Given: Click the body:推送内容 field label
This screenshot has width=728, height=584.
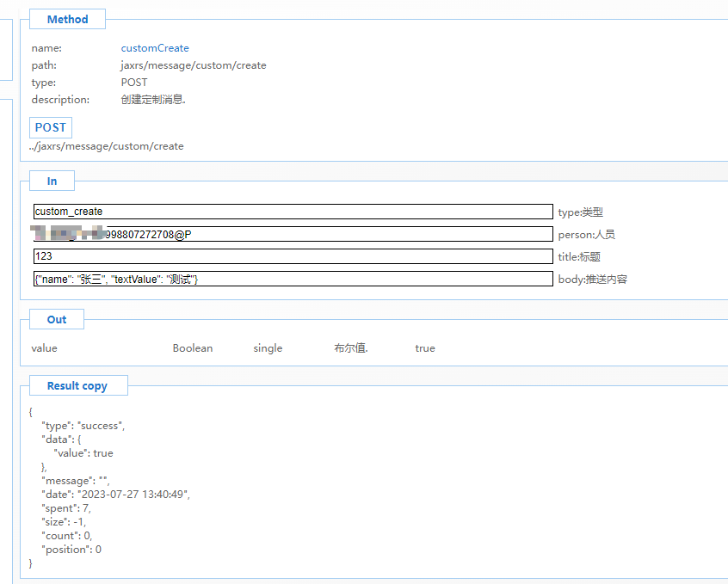Looking at the screenshot, I should (x=592, y=280).
